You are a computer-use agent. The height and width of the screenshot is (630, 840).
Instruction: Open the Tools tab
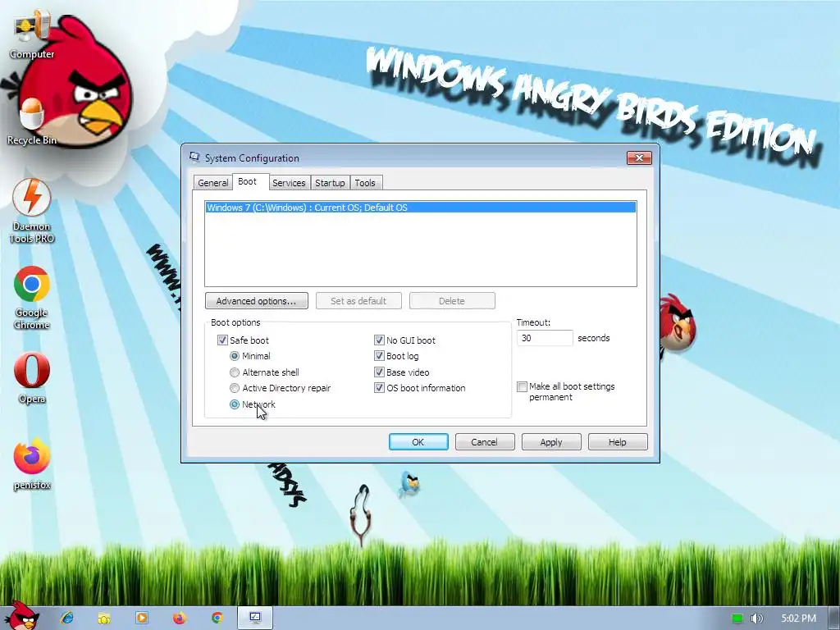(x=365, y=183)
